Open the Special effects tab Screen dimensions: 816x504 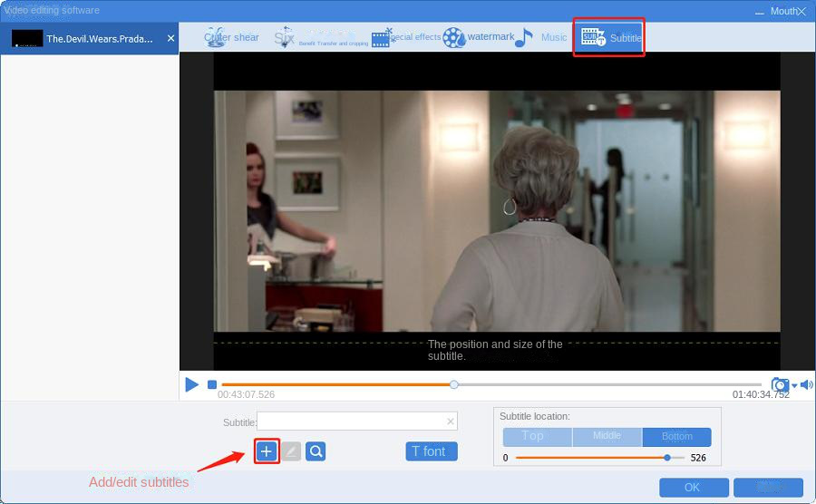pyautogui.click(x=406, y=37)
